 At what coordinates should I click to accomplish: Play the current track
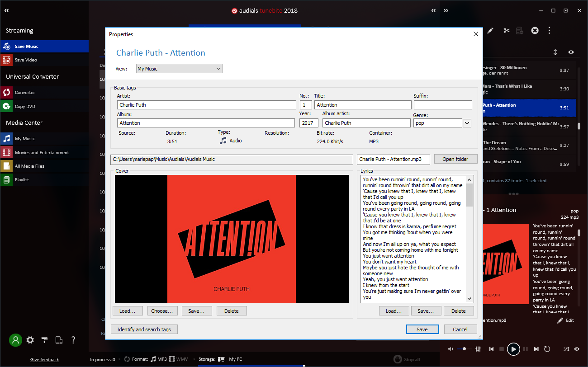coord(513,349)
